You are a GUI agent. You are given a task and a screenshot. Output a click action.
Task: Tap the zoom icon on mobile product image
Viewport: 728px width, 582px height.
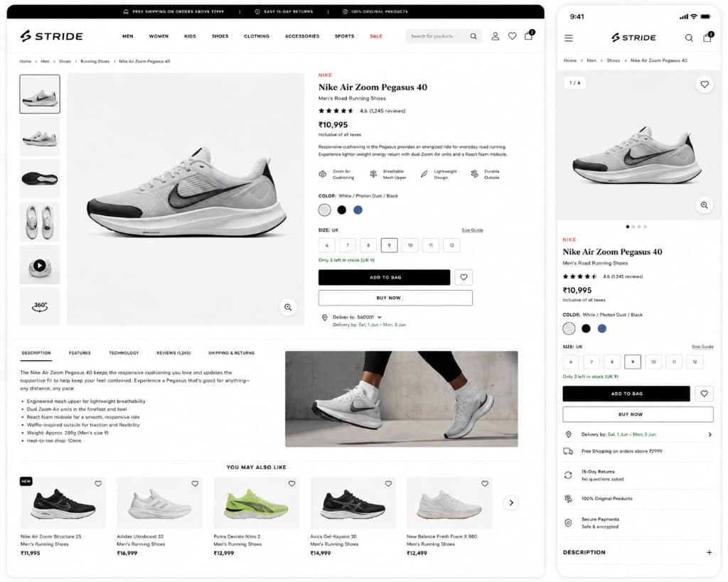tap(705, 205)
